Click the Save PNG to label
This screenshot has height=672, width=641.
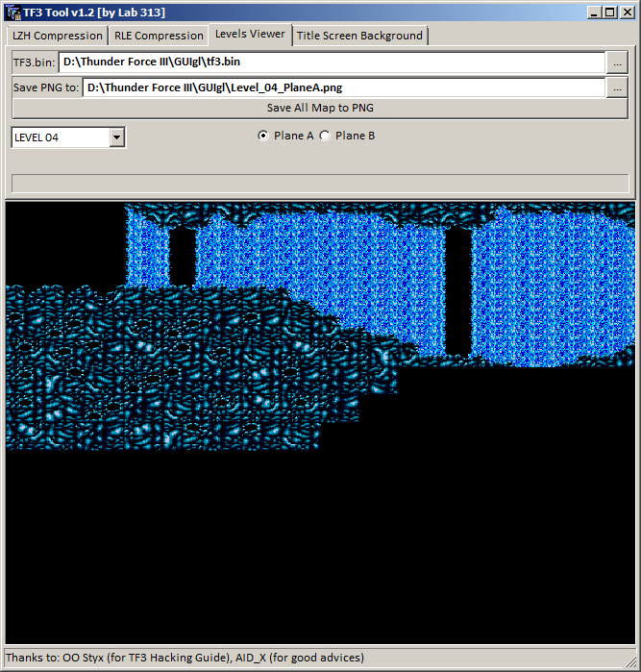(46, 87)
